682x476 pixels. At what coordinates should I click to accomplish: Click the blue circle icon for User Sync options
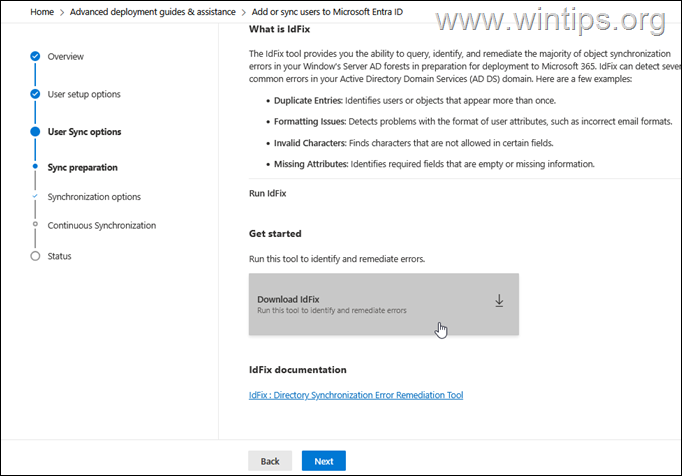[35, 132]
